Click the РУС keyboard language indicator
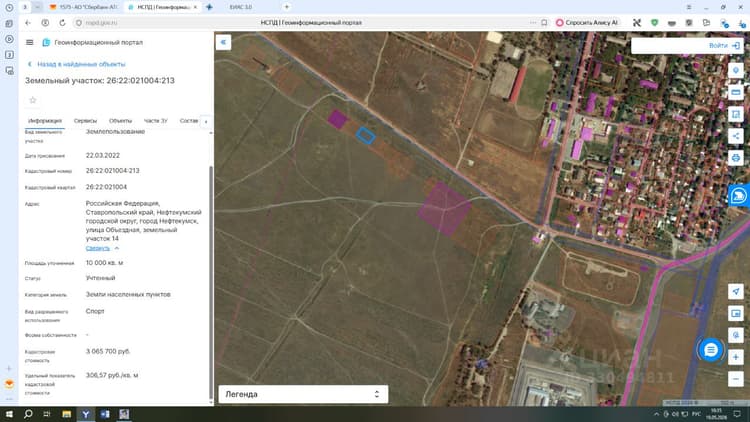 [696, 414]
